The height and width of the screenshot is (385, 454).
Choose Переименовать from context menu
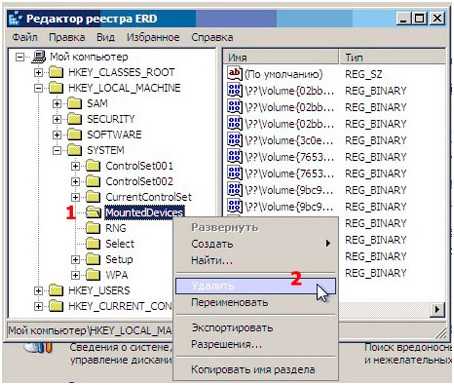pos(255,303)
